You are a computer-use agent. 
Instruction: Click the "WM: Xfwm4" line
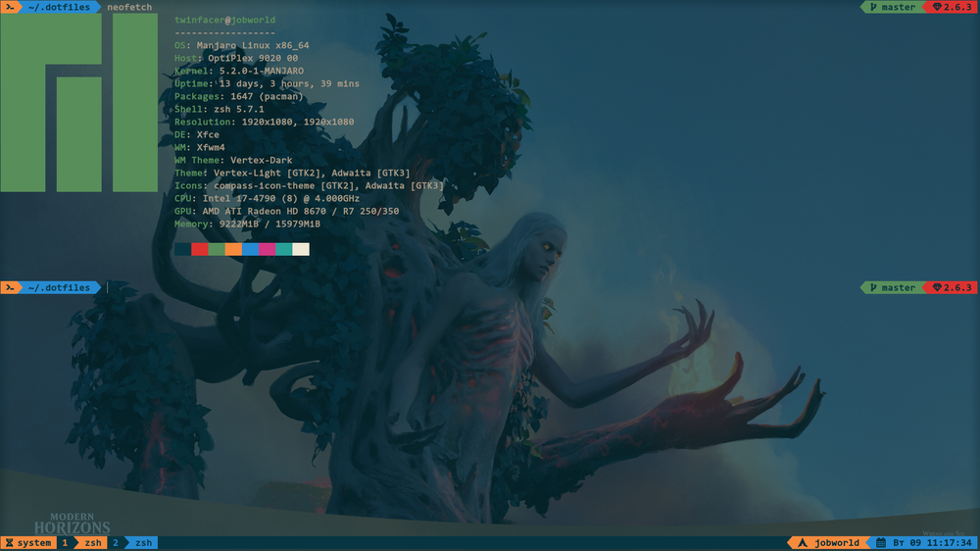coord(199,148)
